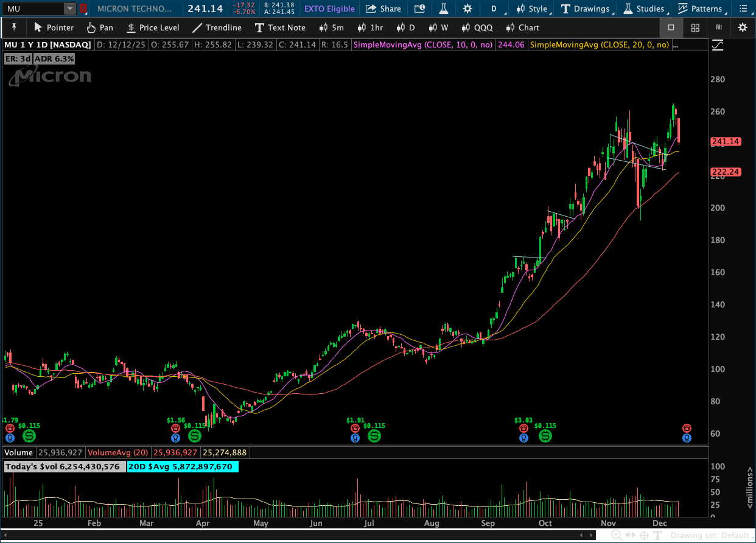The width and height of the screenshot is (756, 543).
Task: Click the $1.79 earnings phone icon
Action: click(10, 429)
